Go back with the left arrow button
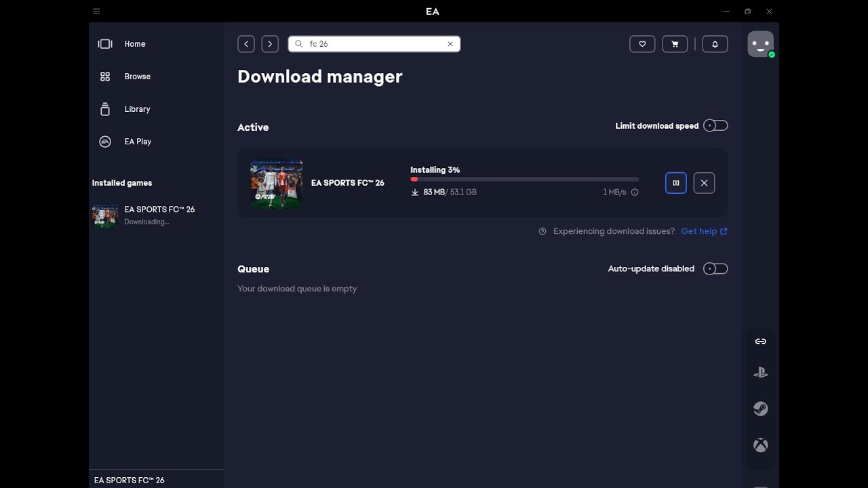Screen dimensions: 868x488 pyautogui.click(x=246, y=44)
